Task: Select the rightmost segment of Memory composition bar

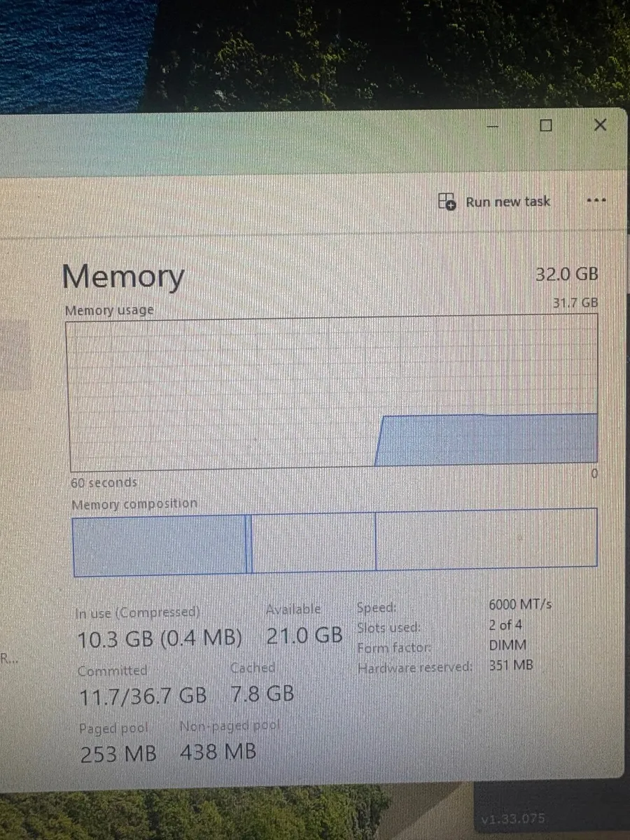Action: pos(486,539)
